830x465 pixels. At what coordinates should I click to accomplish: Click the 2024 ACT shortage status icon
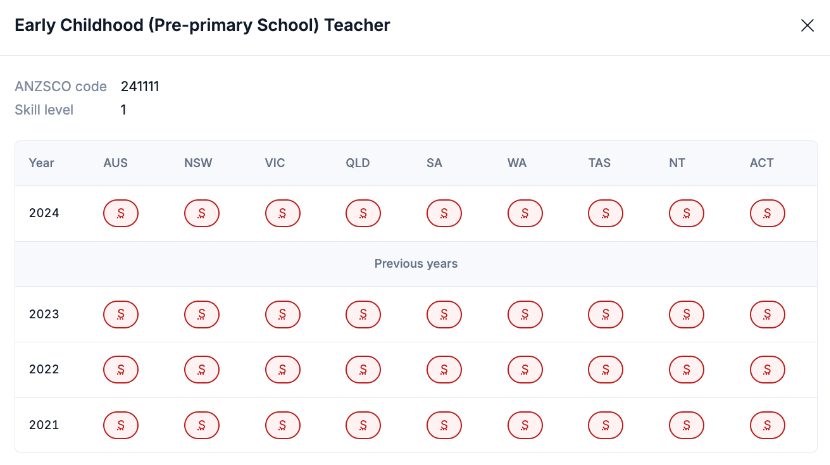click(x=767, y=213)
